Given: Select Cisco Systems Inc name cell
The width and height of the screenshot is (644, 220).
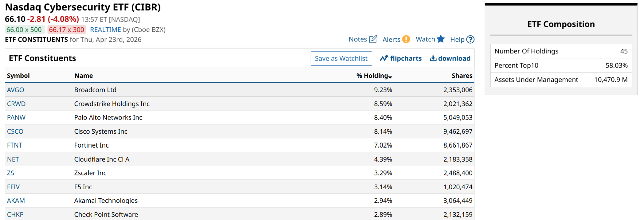Looking at the screenshot, I should (x=101, y=131).
